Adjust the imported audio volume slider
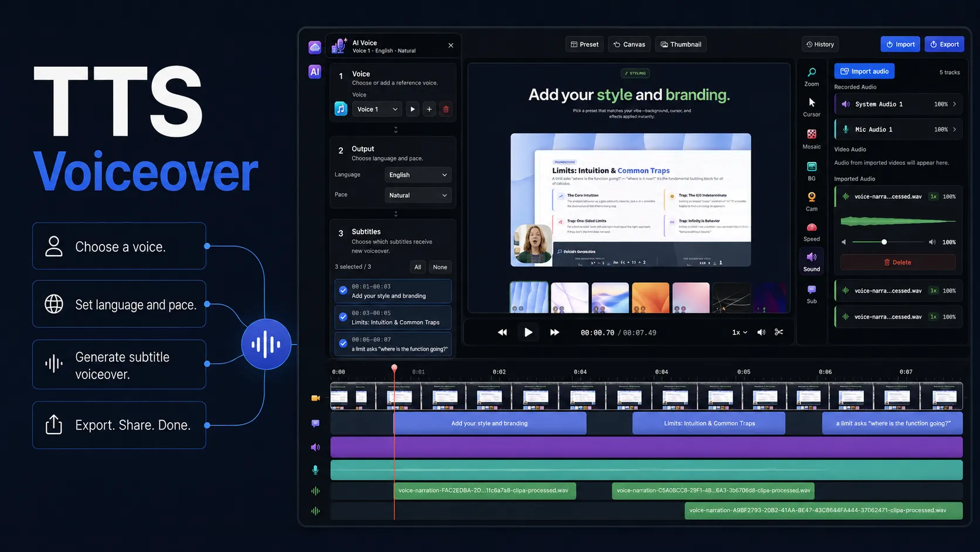This screenshot has height=552, width=980. pyautogui.click(x=889, y=242)
